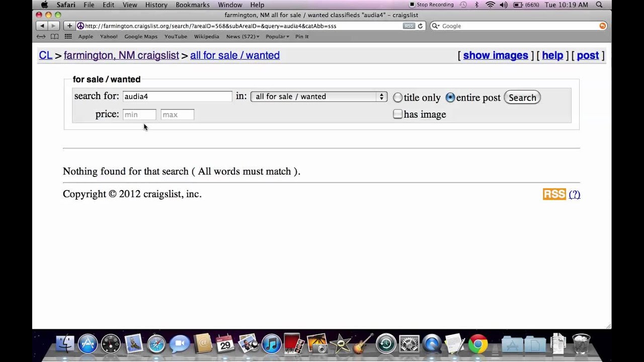The image size is (644, 362).
Task: Open iCal calendar showing 29
Action: coord(225,344)
